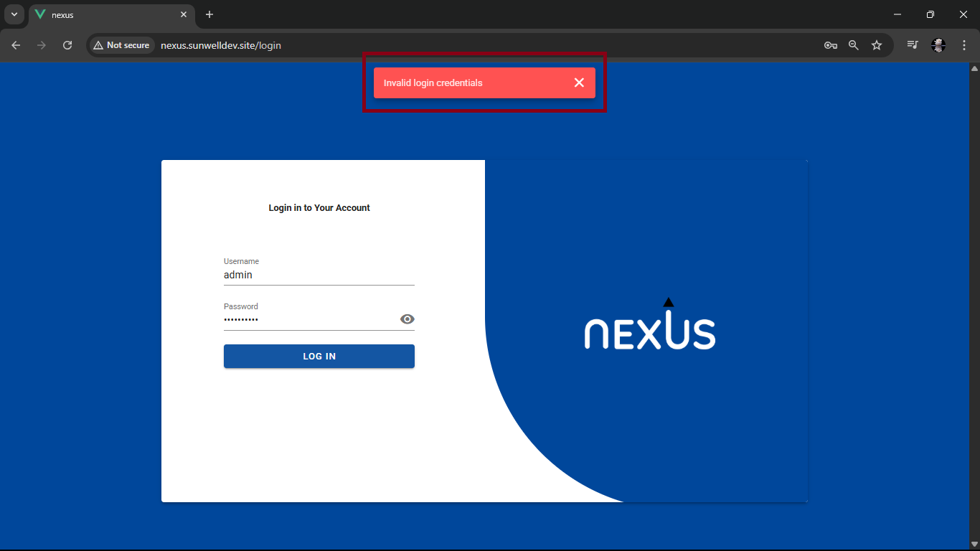980x551 pixels.
Task: Select the nexus browser tab
Action: [93, 14]
